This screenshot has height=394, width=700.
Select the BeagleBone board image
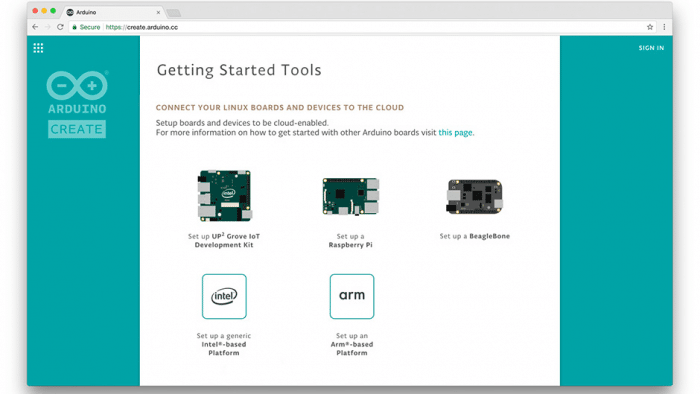475,197
